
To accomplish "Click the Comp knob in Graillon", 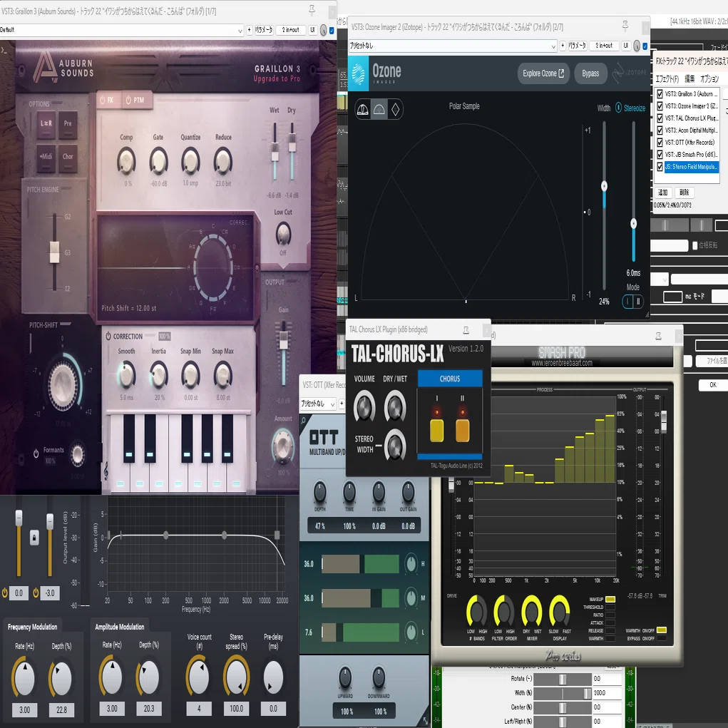I will [x=126, y=160].
